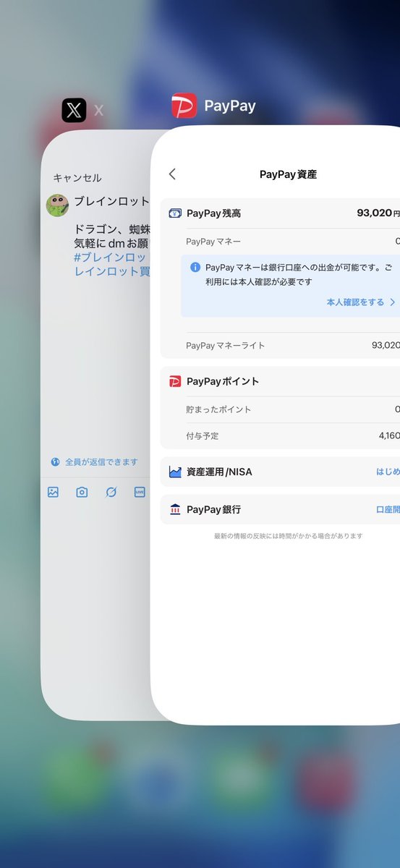Tap the PayPay app icon in switcher
This screenshot has width=400, height=868.
pos(184,106)
